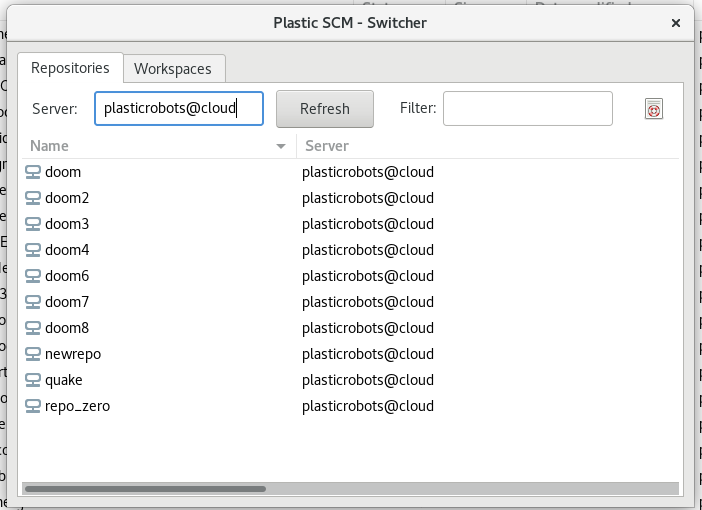This screenshot has height=510, width=702.
Task: Click the server cell in the doom8 row
Action: point(368,328)
